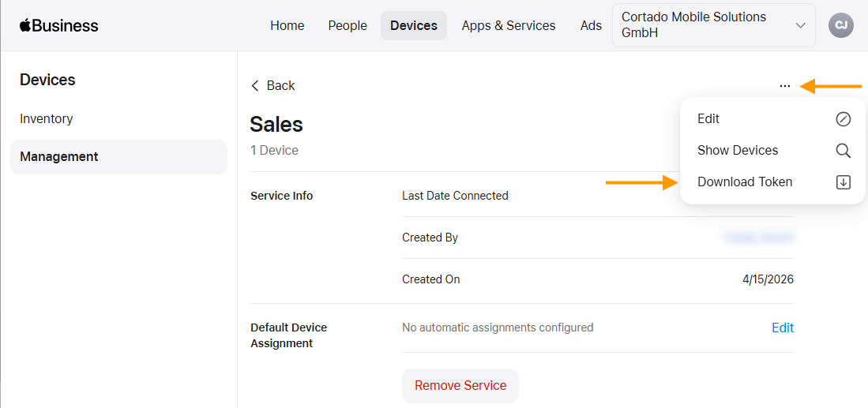Click Edit link for Default Device Assignment
The width and height of the screenshot is (868, 408).
783,328
